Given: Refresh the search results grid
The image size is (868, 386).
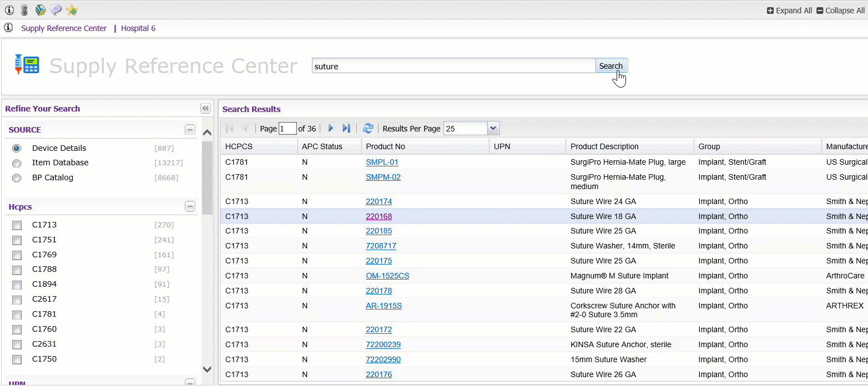Looking at the screenshot, I should click(x=368, y=129).
